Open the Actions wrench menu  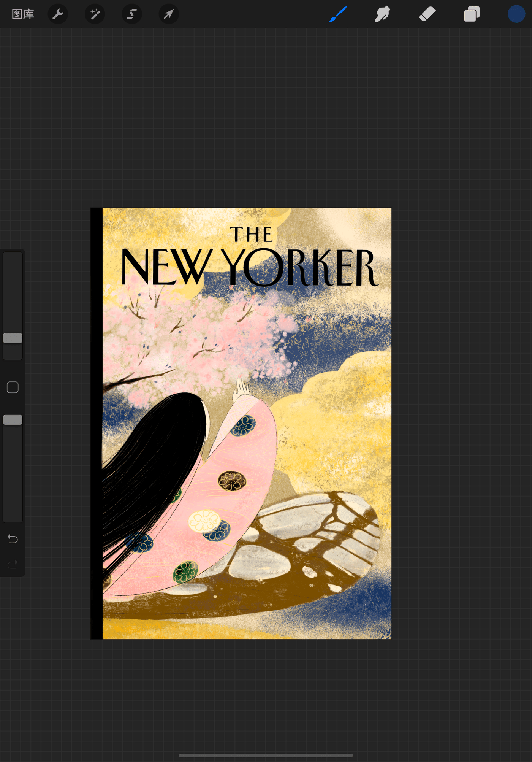click(58, 14)
